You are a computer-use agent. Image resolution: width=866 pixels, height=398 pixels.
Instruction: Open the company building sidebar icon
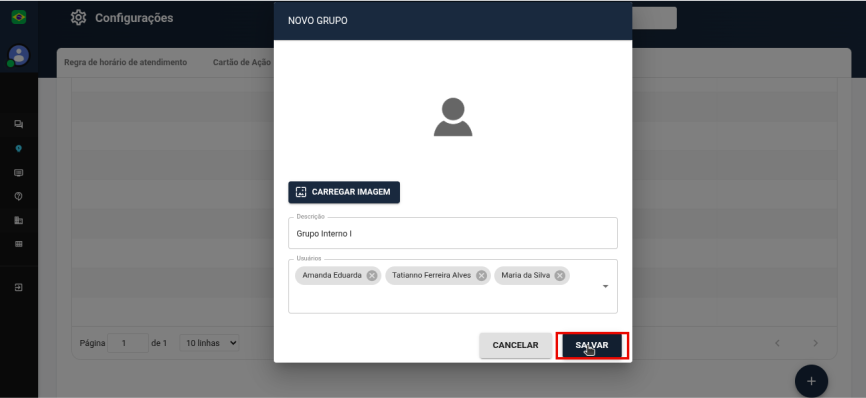click(x=19, y=220)
